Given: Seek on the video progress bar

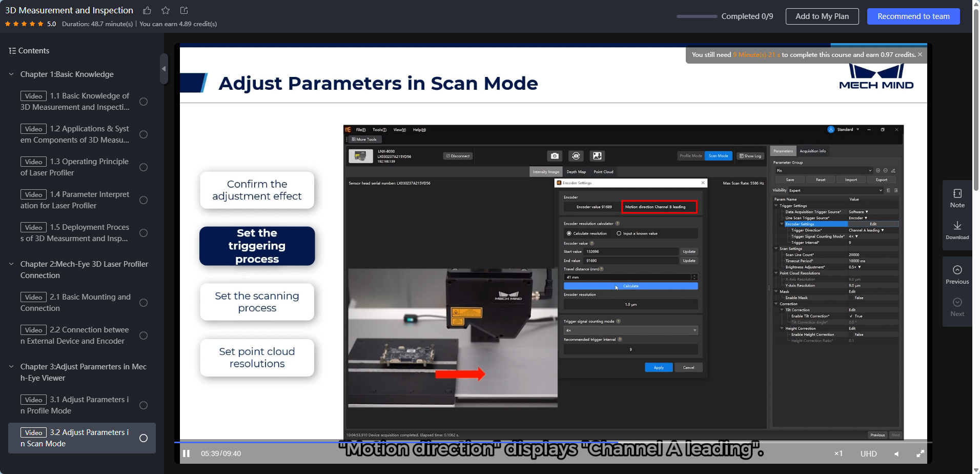Looking at the screenshot, I should click(553, 442).
